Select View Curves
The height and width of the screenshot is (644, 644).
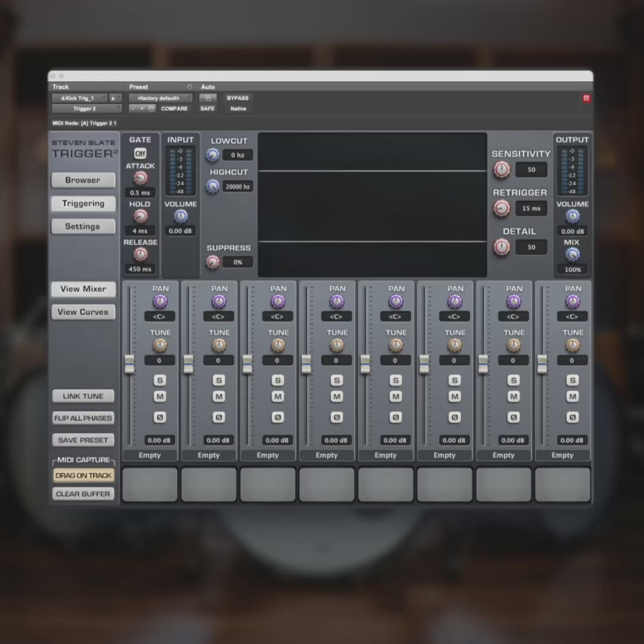point(83,312)
